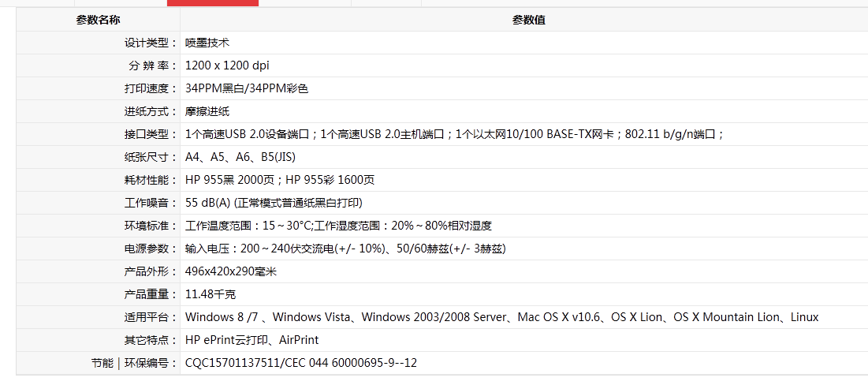The image size is (868, 385).
Task: Select the 节能｜环保编号 label
Action: click(x=134, y=364)
